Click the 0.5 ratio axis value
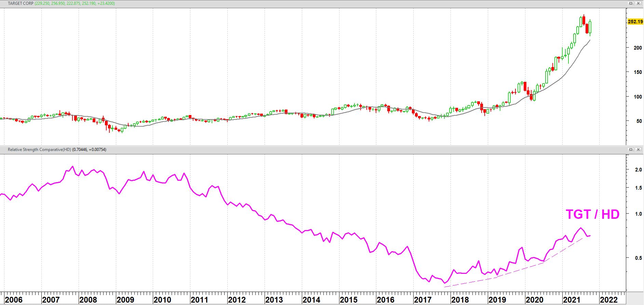The image size is (644, 305). (x=638, y=258)
